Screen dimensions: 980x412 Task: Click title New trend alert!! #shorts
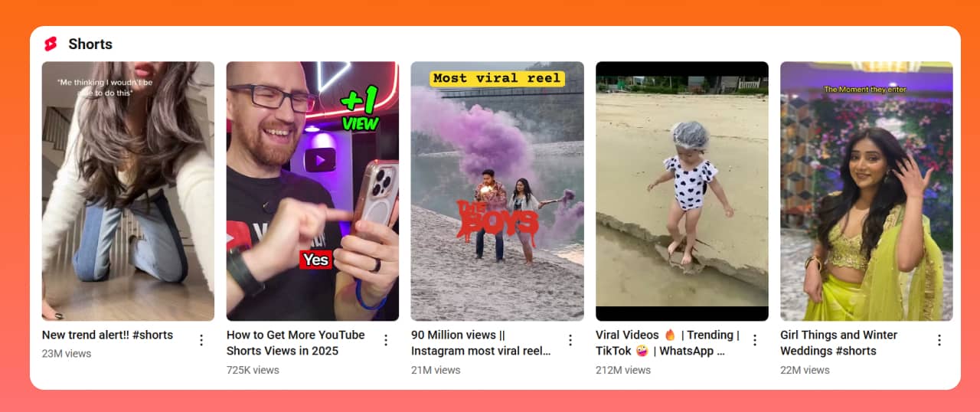click(x=107, y=335)
